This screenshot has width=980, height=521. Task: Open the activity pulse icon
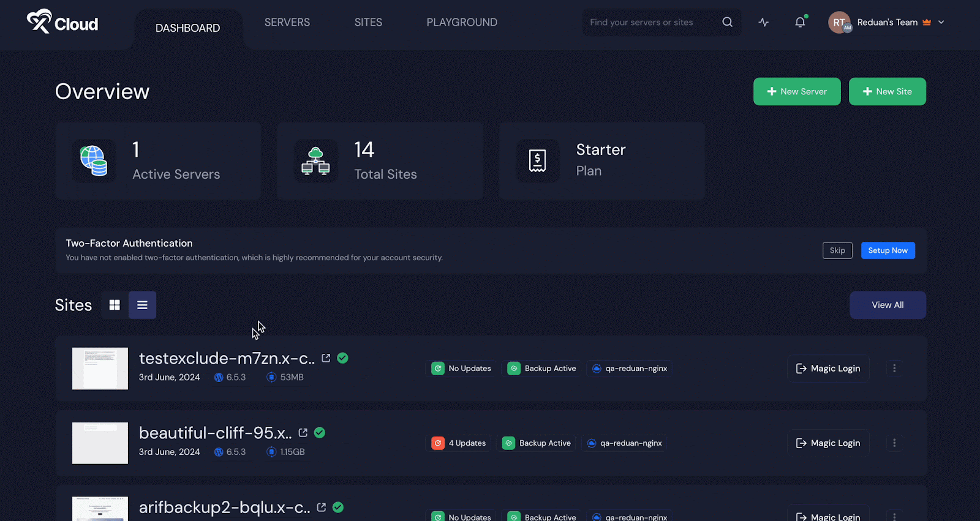click(x=763, y=22)
